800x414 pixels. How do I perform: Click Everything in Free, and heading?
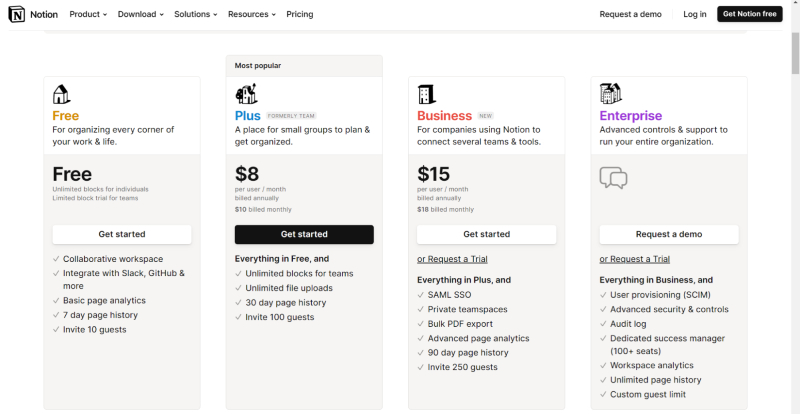coord(282,259)
